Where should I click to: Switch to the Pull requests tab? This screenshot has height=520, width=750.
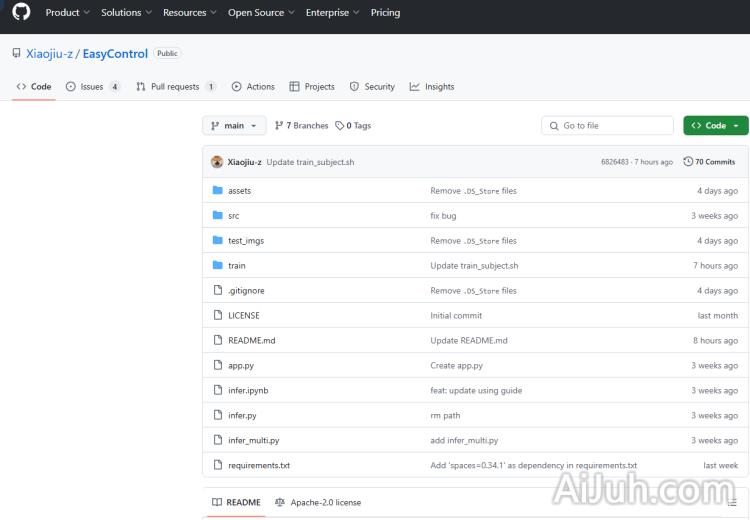click(x=175, y=87)
